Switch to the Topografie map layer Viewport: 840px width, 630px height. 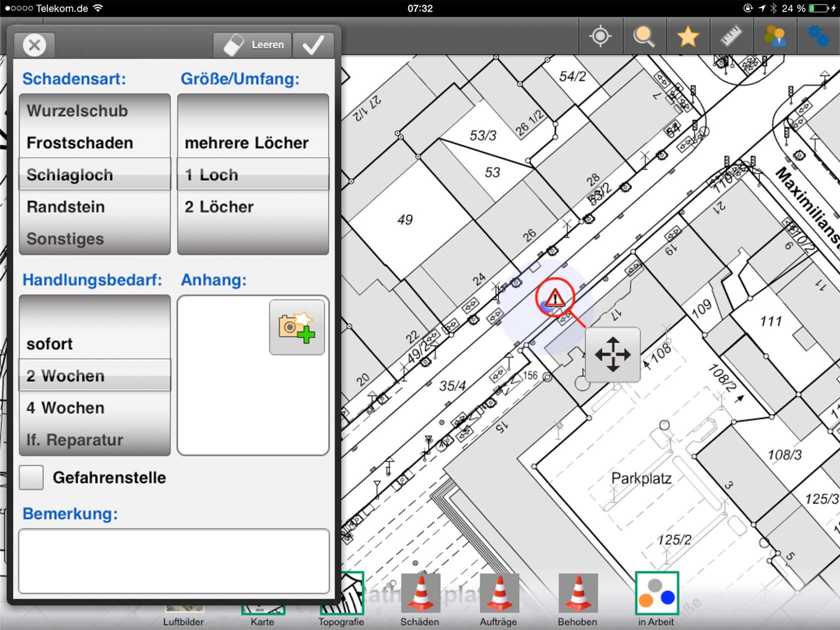[342, 600]
